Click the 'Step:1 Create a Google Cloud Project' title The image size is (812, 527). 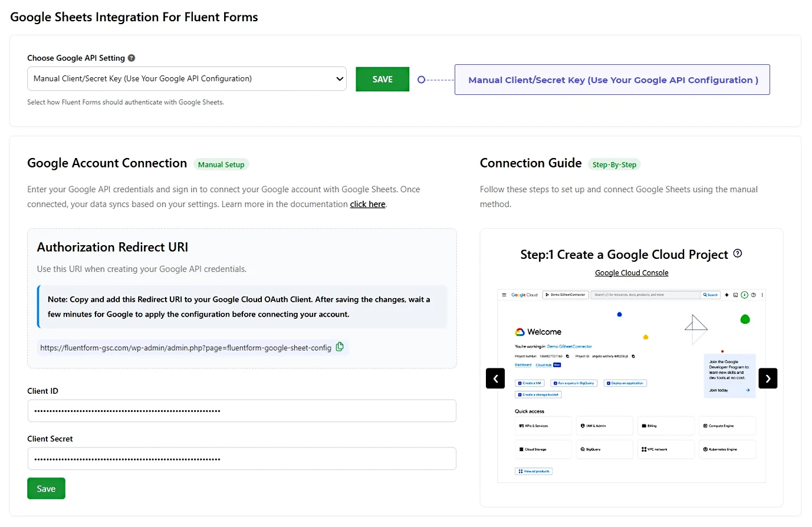click(624, 255)
